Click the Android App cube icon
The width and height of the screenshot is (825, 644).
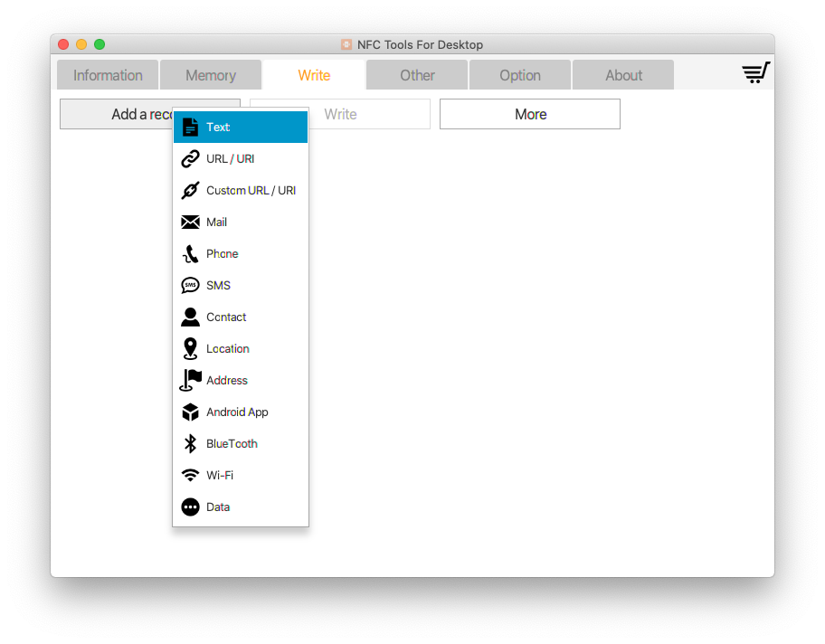coord(190,412)
